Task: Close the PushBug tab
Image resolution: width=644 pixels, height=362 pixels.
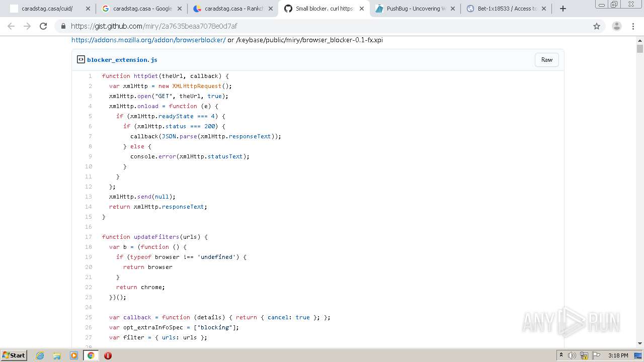Action: pyautogui.click(x=452, y=9)
